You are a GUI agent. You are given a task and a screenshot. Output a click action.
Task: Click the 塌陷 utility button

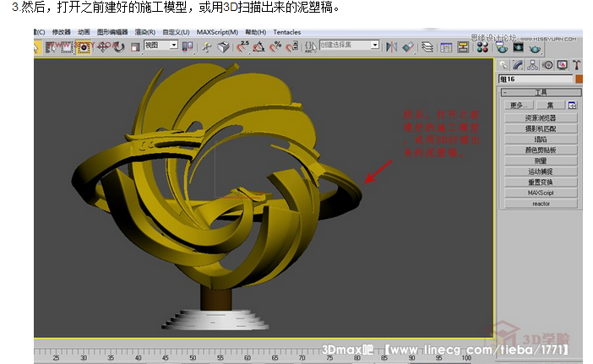pyautogui.click(x=541, y=139)
